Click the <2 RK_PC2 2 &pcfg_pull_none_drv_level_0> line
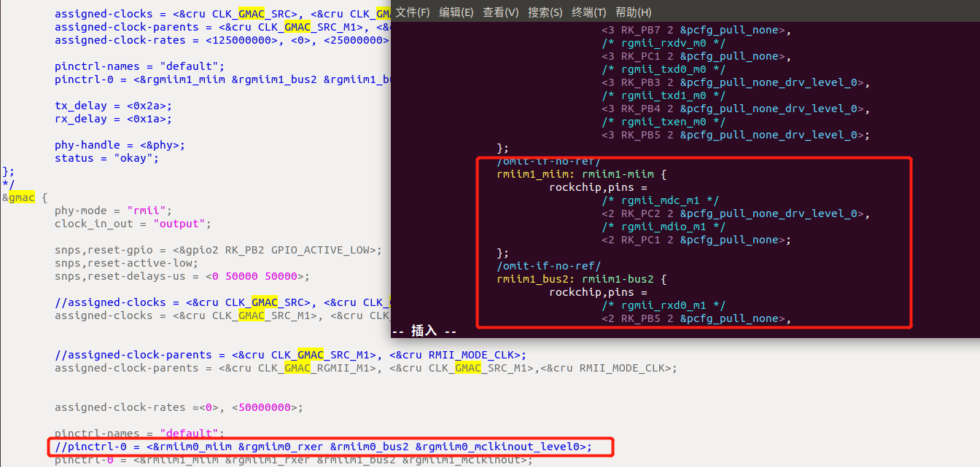The width and height of the screenshot is (980, 467). 736,213
